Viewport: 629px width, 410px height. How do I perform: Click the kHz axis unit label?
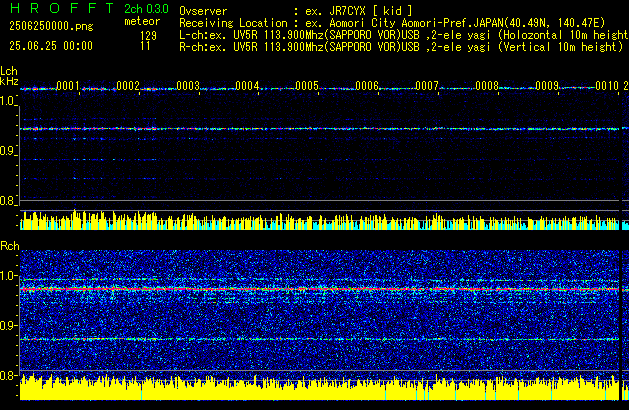pyautogui.click(x=9, y=81)
